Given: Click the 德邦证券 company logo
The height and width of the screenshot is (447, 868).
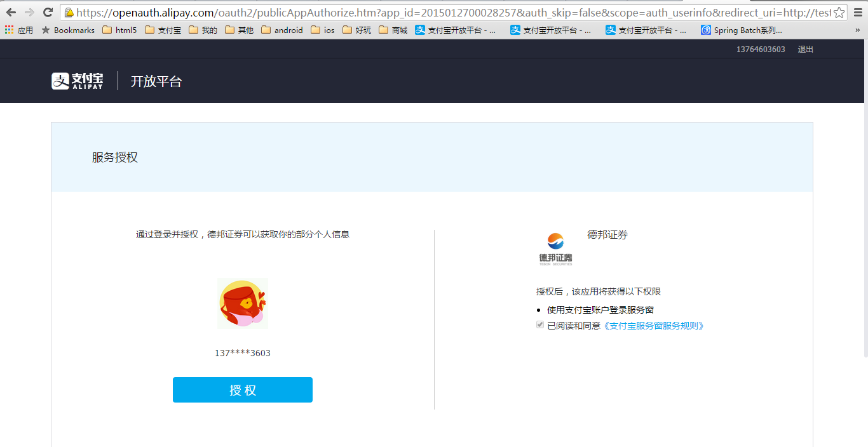Looking at the screenshot, I should pos(556,249).
